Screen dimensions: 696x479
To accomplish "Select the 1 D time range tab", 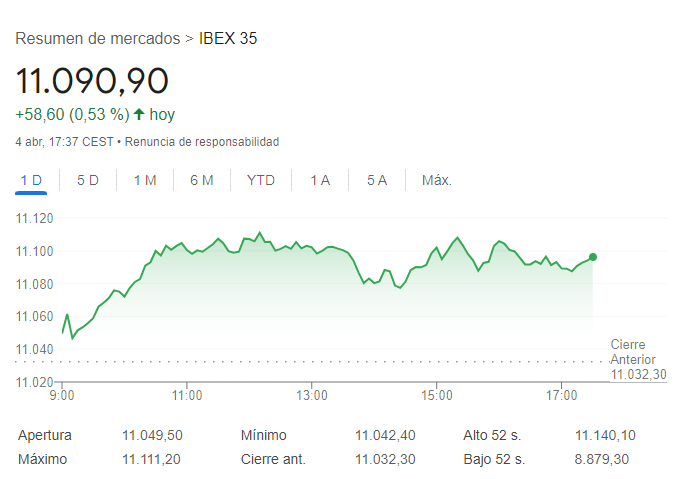I will click(x=30, y=180).
